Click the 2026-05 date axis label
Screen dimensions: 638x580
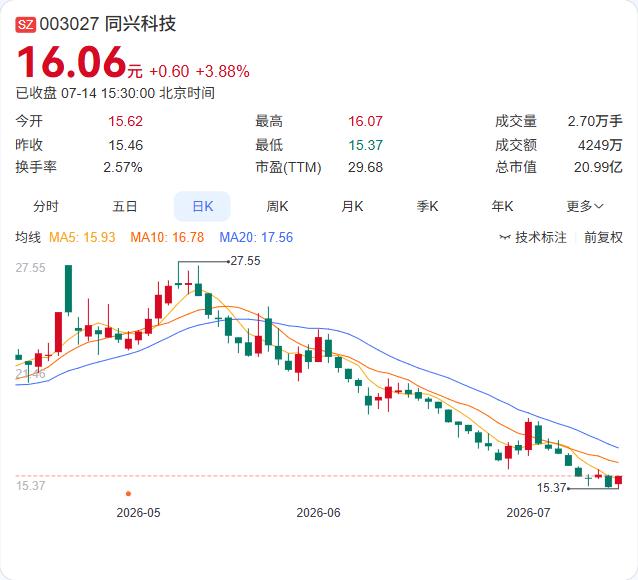click(138, 512)
